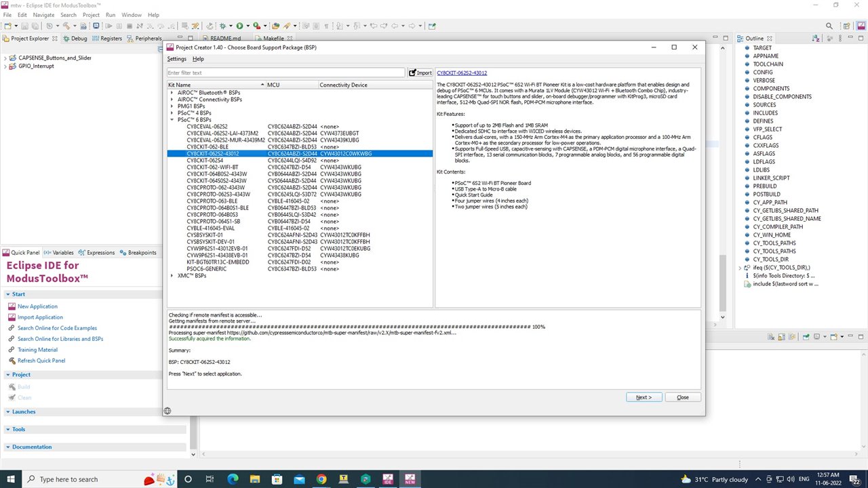
Task: Expand the AIROC Bluetooth BSPs group
Action: pos(172,93)
